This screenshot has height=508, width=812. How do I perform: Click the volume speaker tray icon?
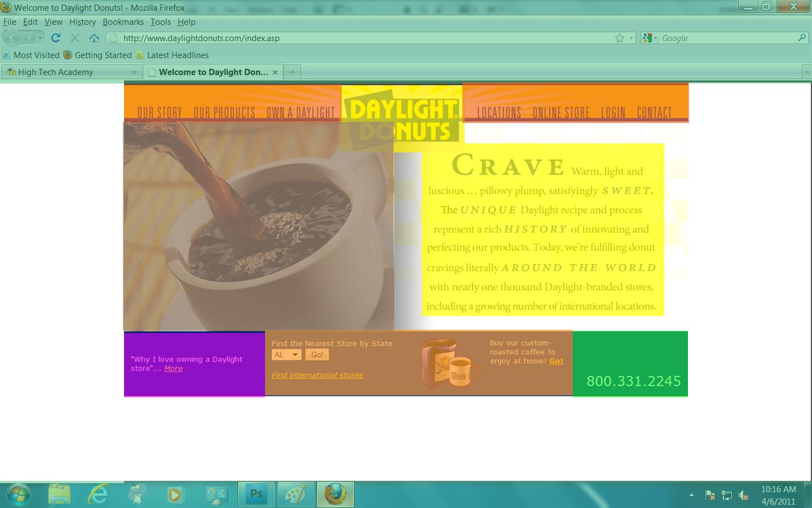point(743,496)
